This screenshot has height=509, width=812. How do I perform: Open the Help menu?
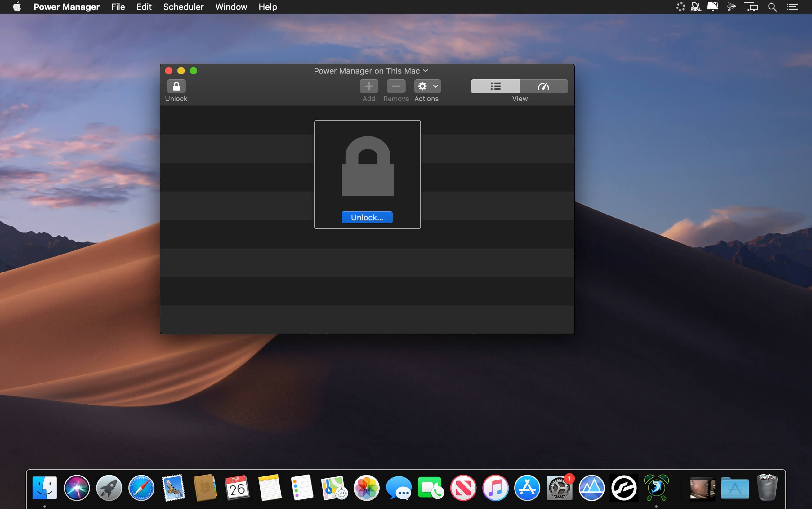(x=267, y=7)
